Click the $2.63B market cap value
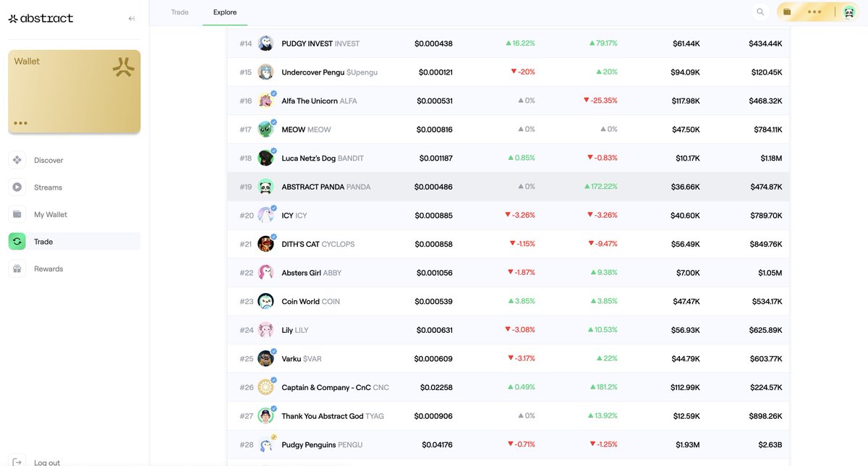The width and height of the screenshot is (868, 466). [x=770, y=445]
